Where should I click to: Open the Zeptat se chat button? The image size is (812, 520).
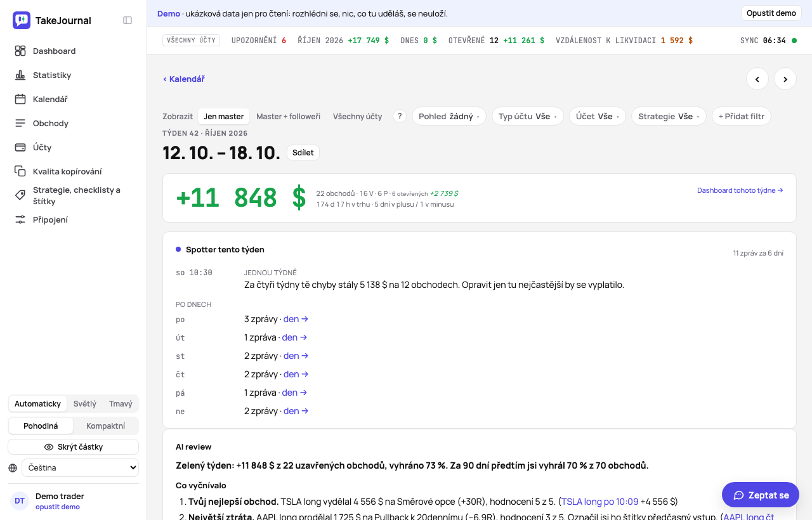tap(761, 495)
